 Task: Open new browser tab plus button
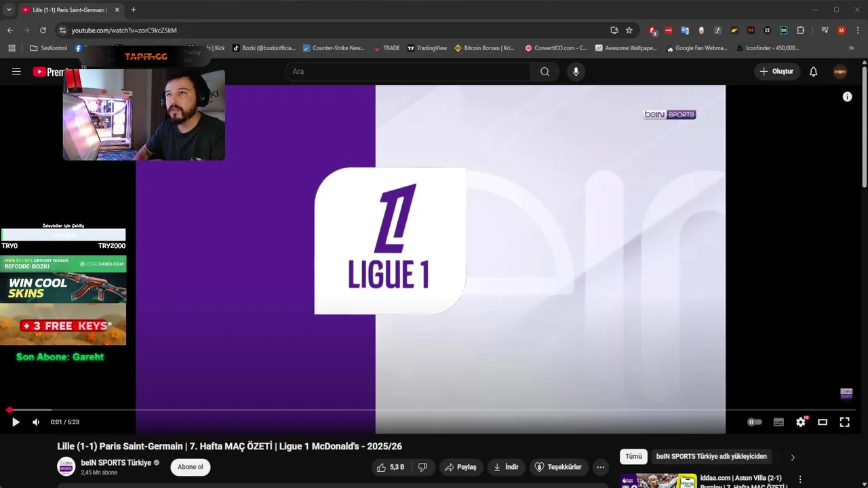(133, 10)
